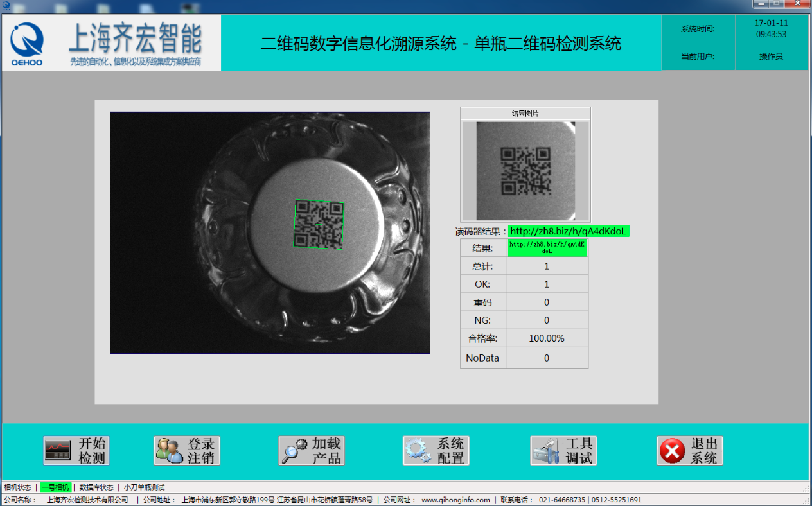The height and width of the screenshot is (506, 812).
Task: Select the 重码 row label
Action: 483,302
